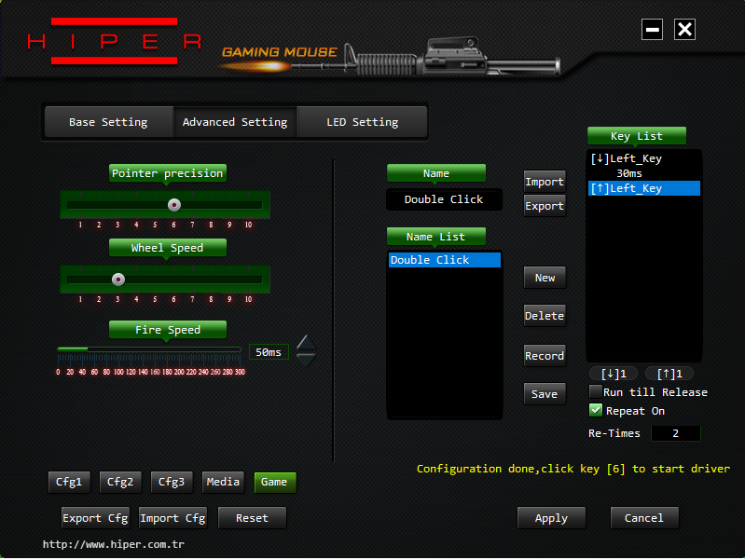The image size is (745, 560).
Task: Click the Fire Speed label
Action: [x=167, y=330]
